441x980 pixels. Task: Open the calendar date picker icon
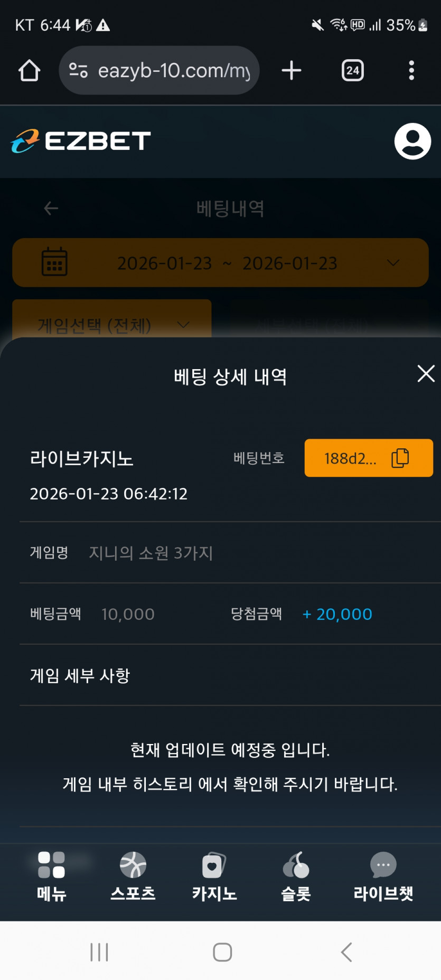pyautogui.click(x=54, y=262)
